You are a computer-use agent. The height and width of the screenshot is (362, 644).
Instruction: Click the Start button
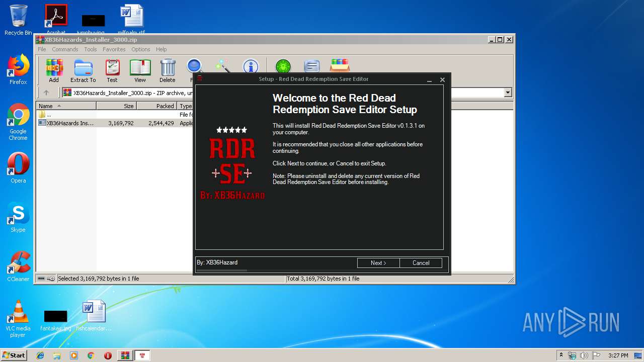pyautogui.click(x=14, y=355)
